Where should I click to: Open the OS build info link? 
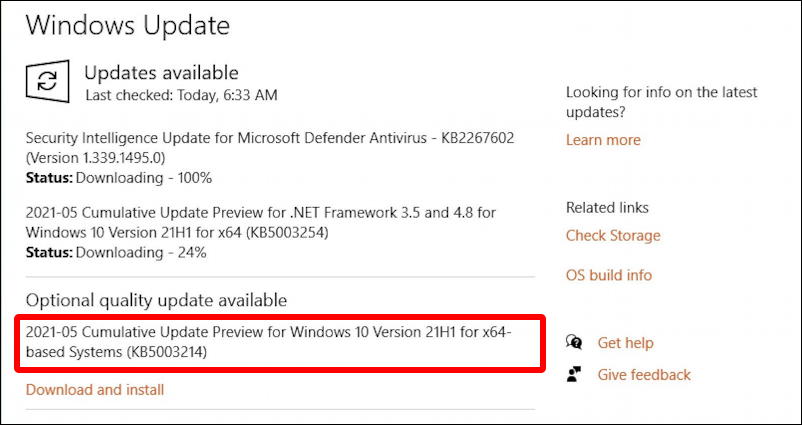click(x=609, y=275)
